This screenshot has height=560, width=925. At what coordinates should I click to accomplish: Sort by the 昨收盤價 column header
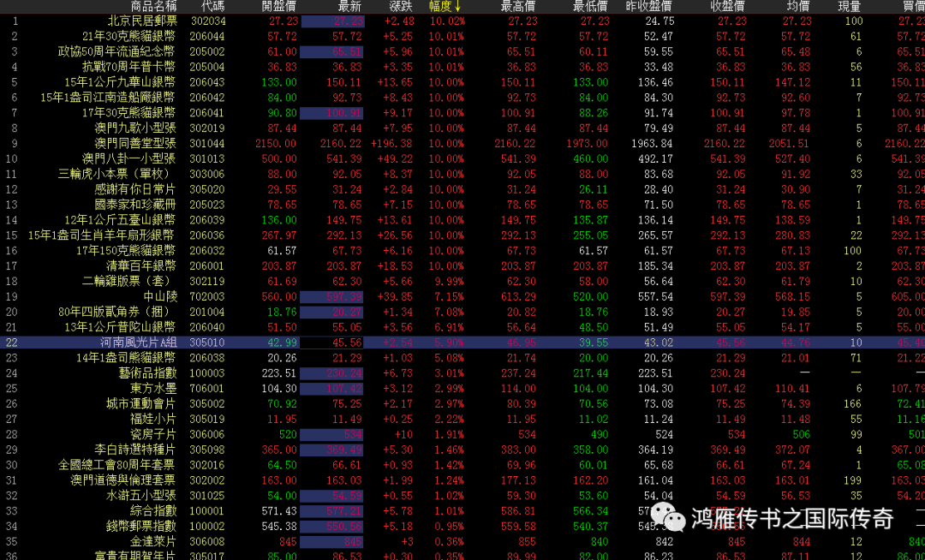pos(648,7)
